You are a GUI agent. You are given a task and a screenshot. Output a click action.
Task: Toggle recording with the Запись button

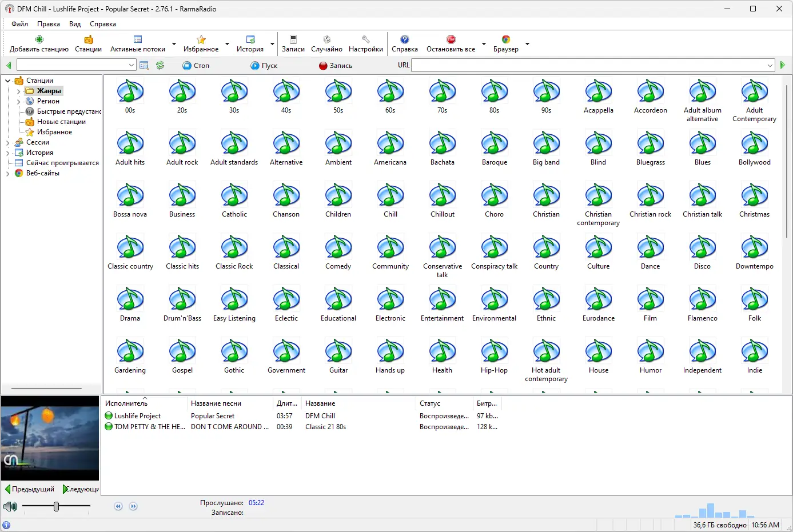click(336, 66)
